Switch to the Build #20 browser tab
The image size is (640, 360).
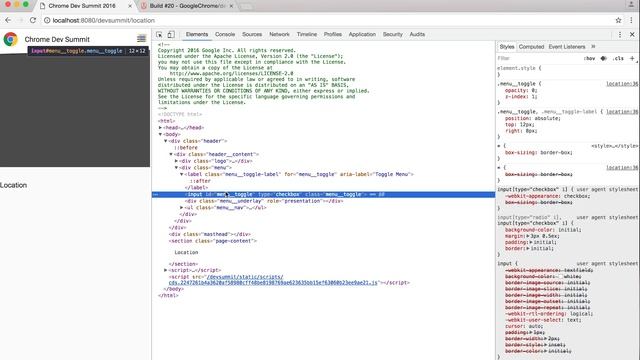(187, 6)
